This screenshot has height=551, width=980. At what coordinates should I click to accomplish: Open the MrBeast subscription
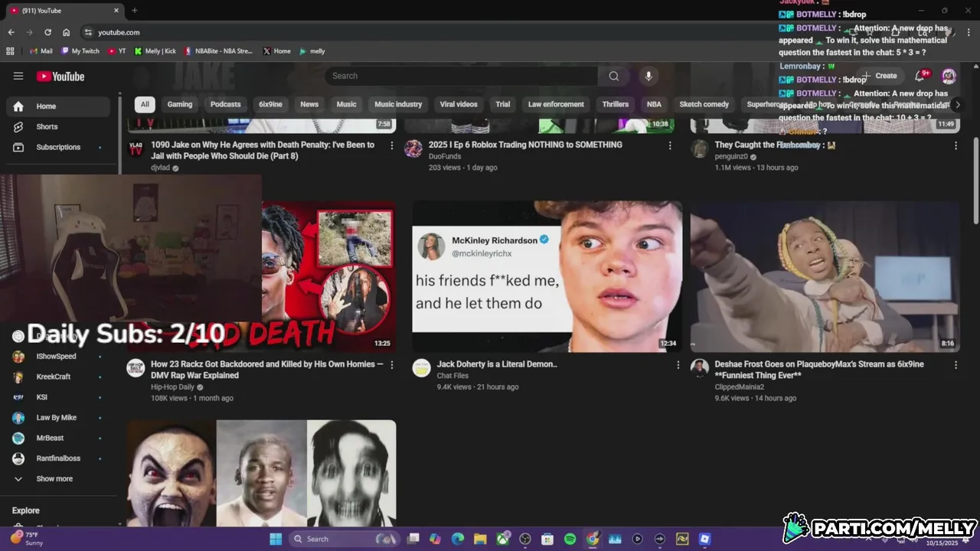point(58,438)
